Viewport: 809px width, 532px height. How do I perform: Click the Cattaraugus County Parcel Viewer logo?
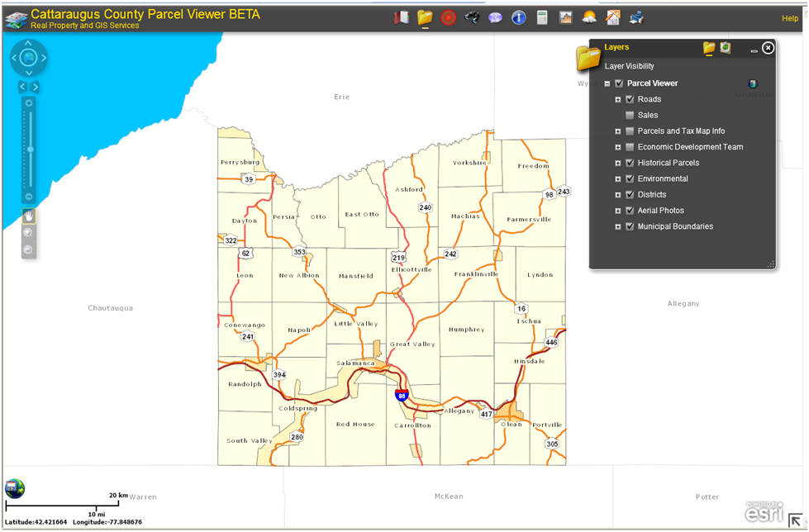[16, 18]
